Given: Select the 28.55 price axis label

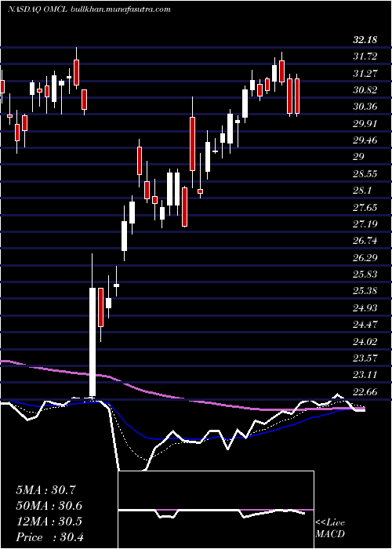Looking at the screenshot, I should click(x=365, y=173).
